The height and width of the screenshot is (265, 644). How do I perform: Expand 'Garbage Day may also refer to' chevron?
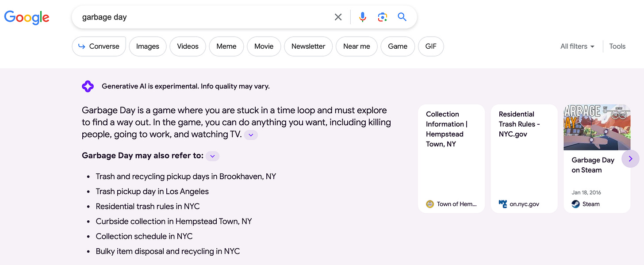(212, 156)
